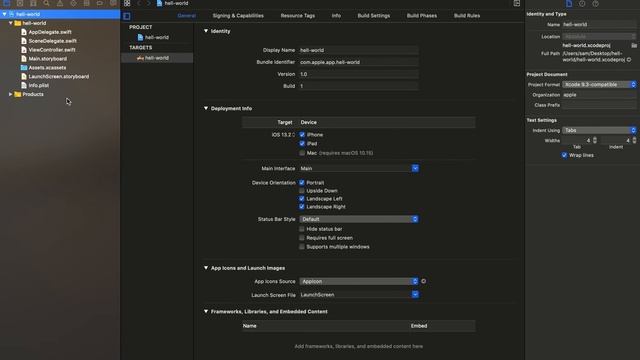Open the Indent Using dropdown
Image resolution: width=640 pixels, height=360 pixels.
click(599, 130)
